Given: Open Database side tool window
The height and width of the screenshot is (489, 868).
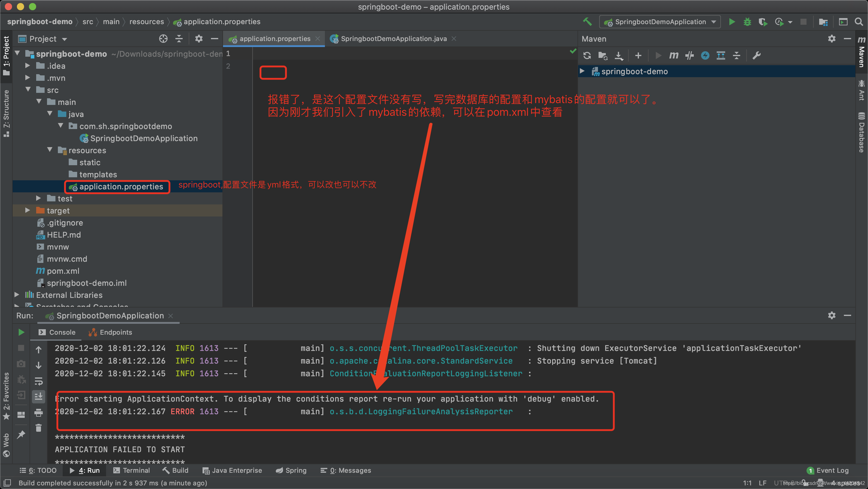Looking at the screenshot, I should [861, 132].
